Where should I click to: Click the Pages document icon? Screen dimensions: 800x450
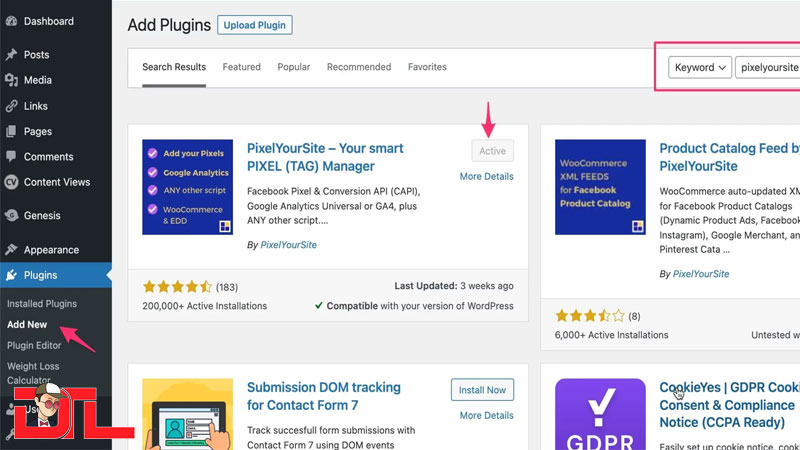11,132
